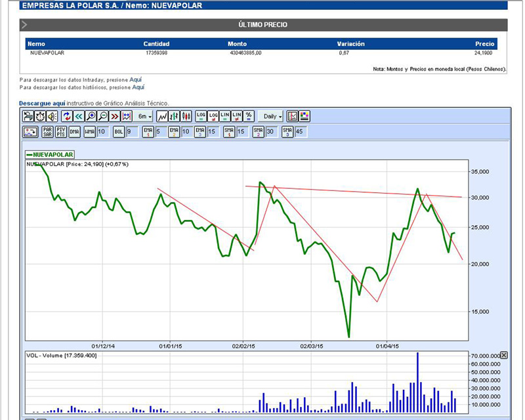This screenshot has height=420, width=525.
Task: Click the stopwatch timer icon
Action: coord(40,116)
